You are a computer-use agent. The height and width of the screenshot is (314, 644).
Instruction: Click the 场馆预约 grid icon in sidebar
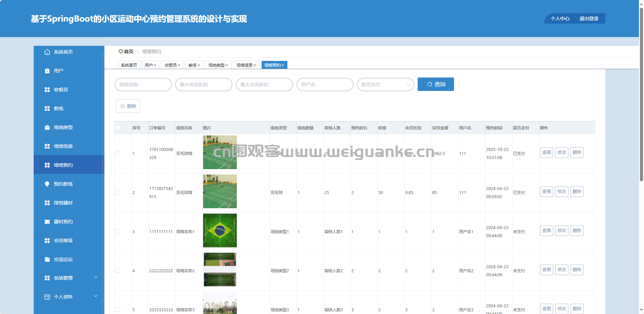click(x=47, y=165)
